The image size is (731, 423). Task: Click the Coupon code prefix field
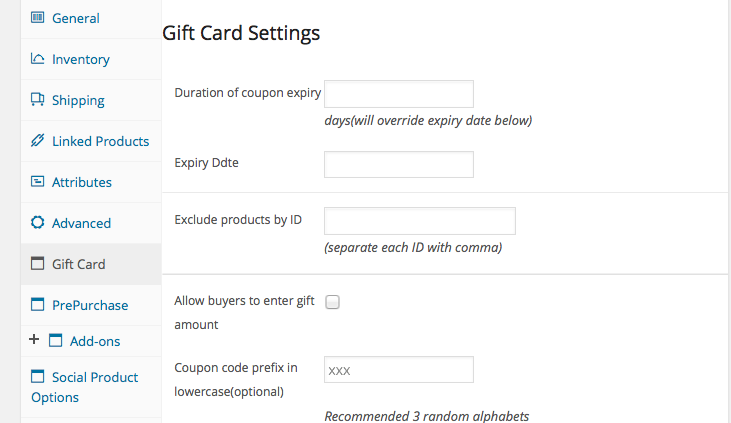399,370
